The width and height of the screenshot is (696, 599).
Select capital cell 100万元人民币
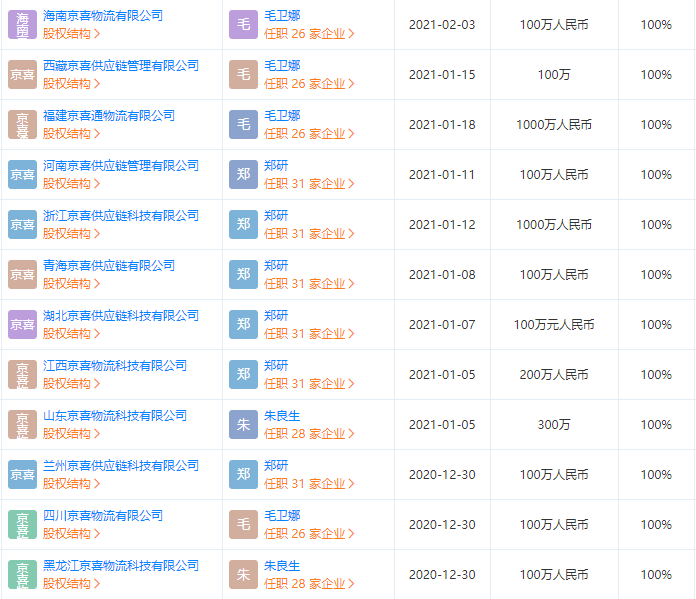(x=554, y=325)
